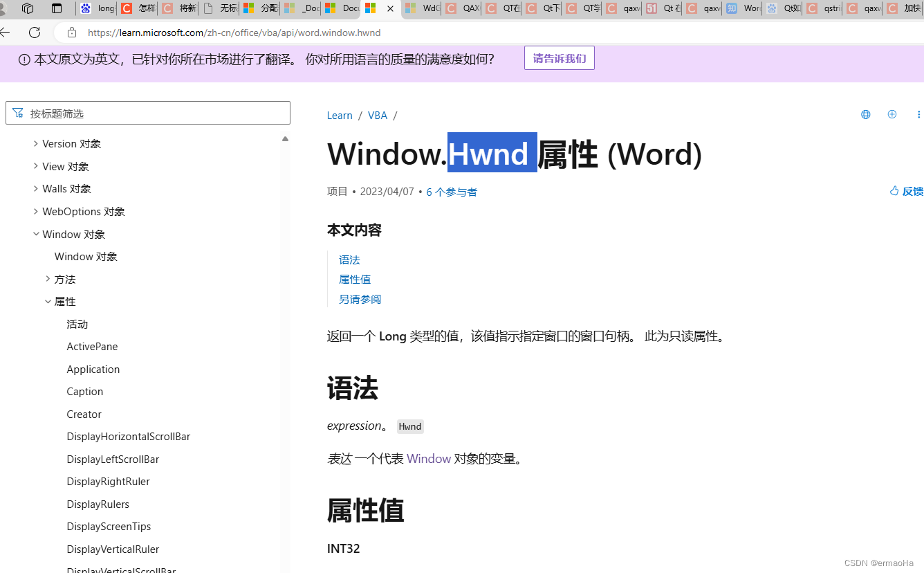The image size is (924, 573).
Task: Open the language globe icon
Action: point(865,114)
